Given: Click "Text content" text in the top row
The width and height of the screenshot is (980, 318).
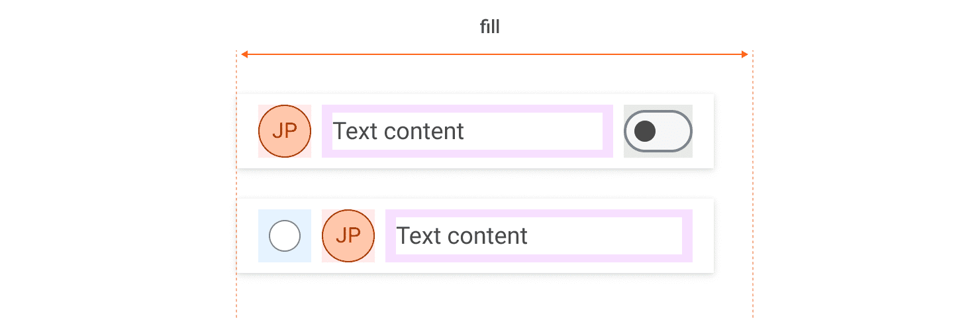Looking at the screenshot, I should [398, 131].
